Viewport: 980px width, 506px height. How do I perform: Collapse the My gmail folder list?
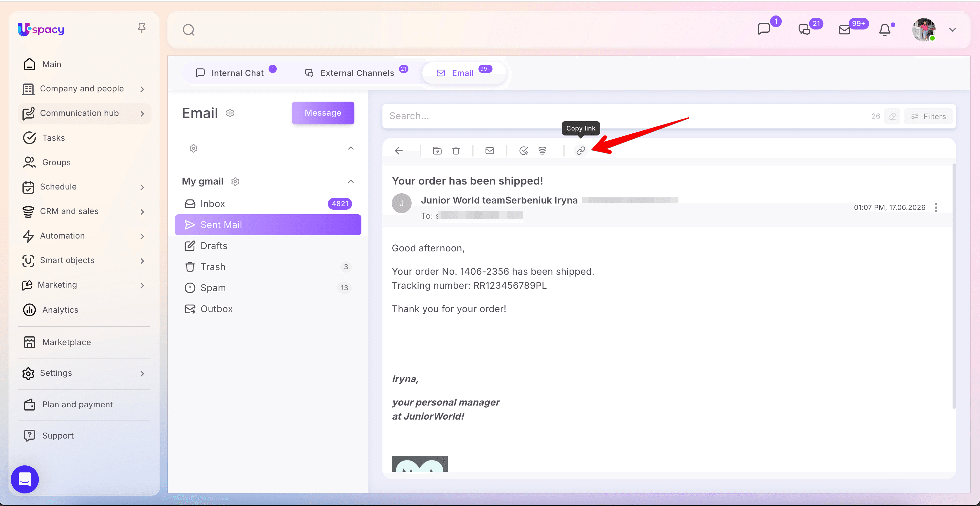pos(351,182)
